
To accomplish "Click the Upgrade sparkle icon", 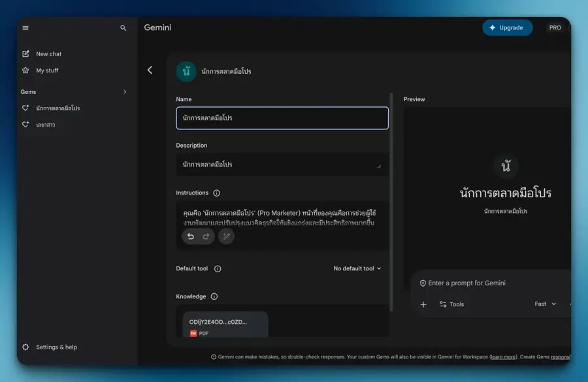I will coord(493,27).
